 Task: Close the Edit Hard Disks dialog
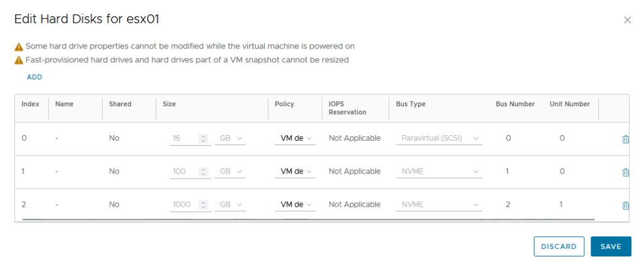point(627,20)
